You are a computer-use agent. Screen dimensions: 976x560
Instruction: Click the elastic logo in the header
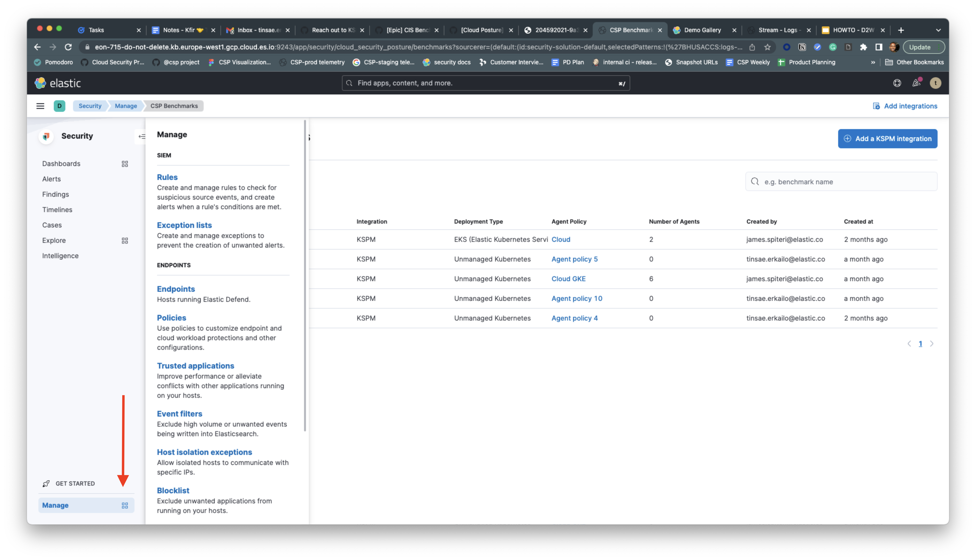58,83
